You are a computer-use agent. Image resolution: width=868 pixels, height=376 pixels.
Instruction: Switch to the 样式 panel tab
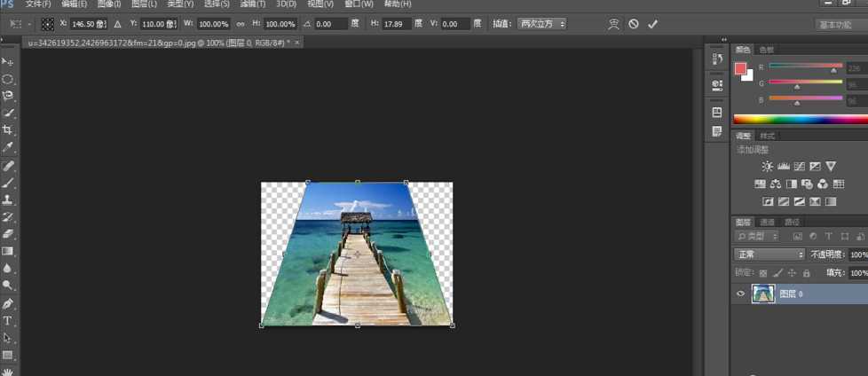[768, 136]
